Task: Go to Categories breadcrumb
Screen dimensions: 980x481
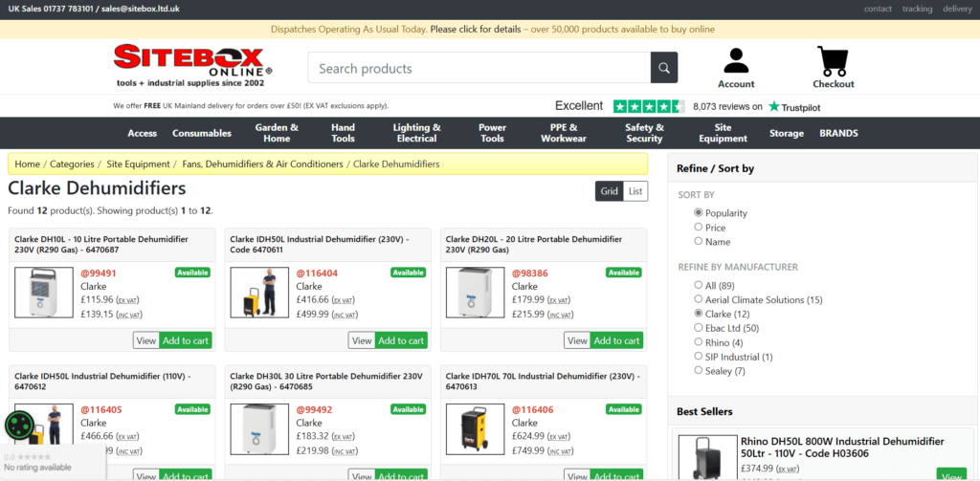Action: 72,164
